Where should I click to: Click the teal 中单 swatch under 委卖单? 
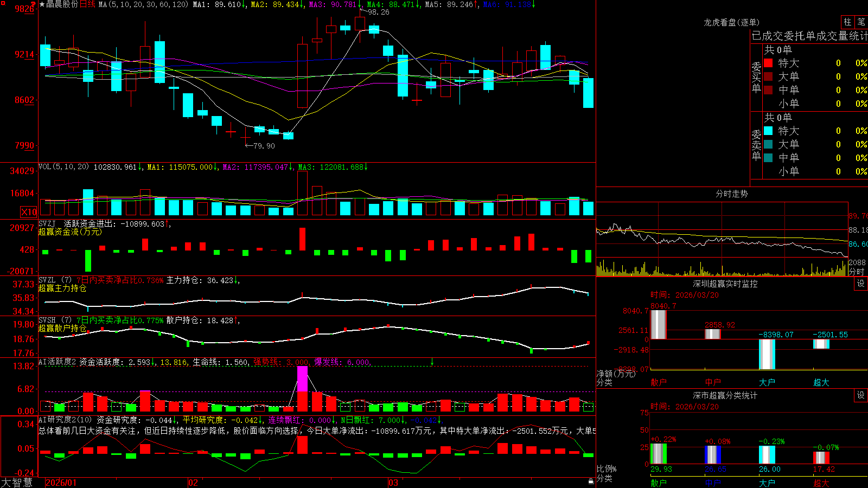point(768,158)
